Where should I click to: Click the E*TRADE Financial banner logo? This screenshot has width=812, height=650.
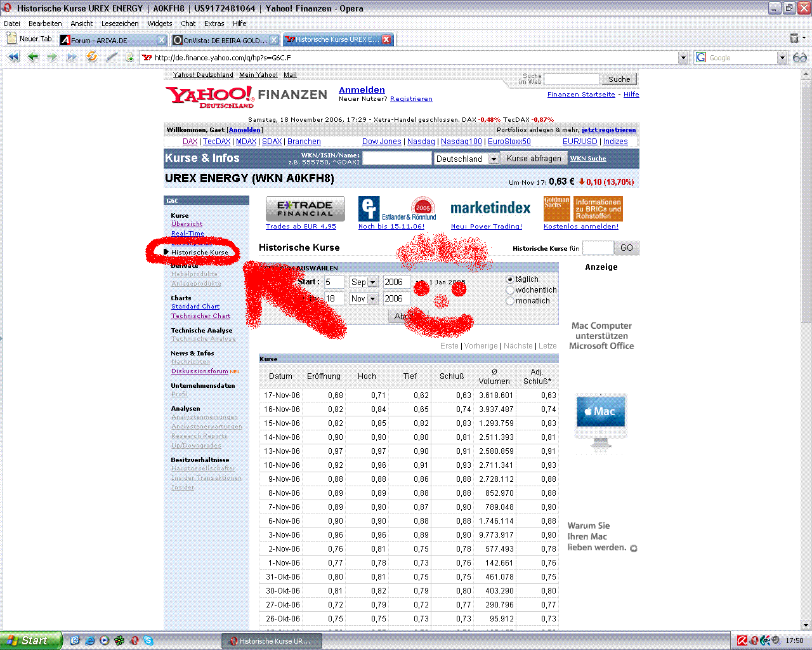(305, 209)
